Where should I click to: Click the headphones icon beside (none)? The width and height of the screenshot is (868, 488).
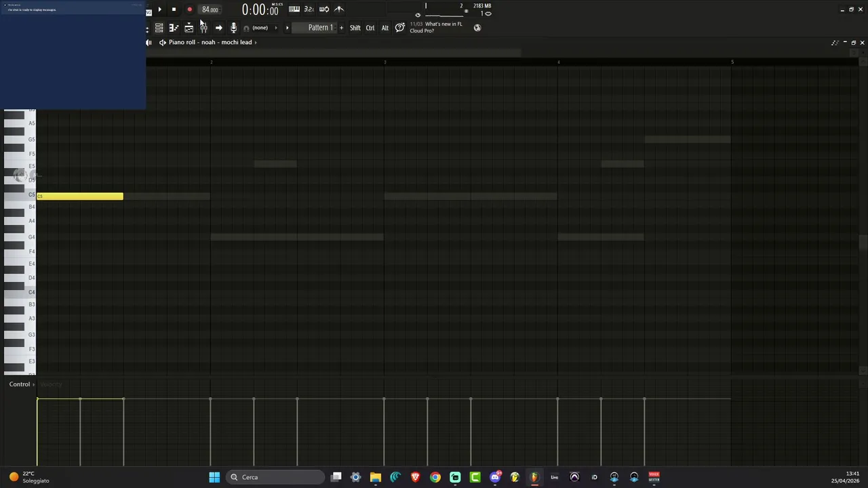246,28
